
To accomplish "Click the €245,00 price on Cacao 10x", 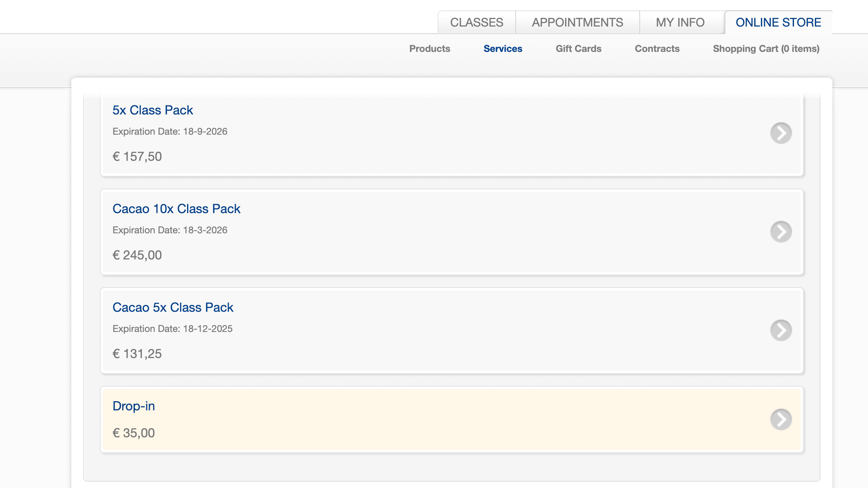I will click(137, 255).
